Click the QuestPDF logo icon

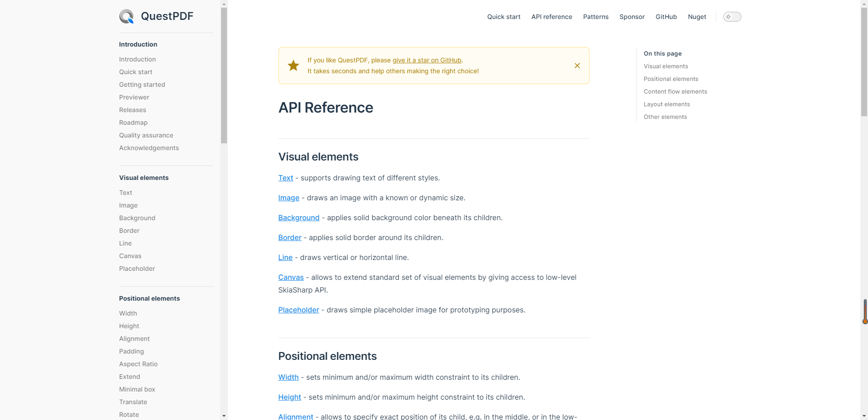pyautogui.click(x=127, y=16)
